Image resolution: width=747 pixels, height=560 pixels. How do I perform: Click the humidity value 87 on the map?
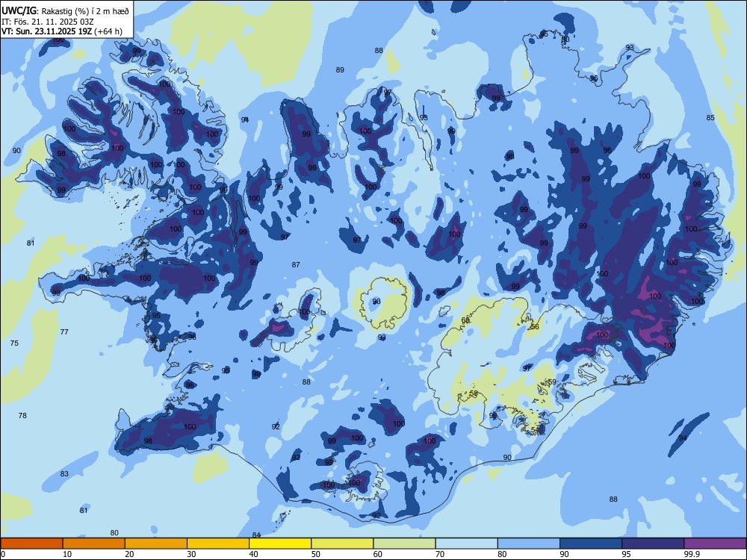(x=296, y=265)
